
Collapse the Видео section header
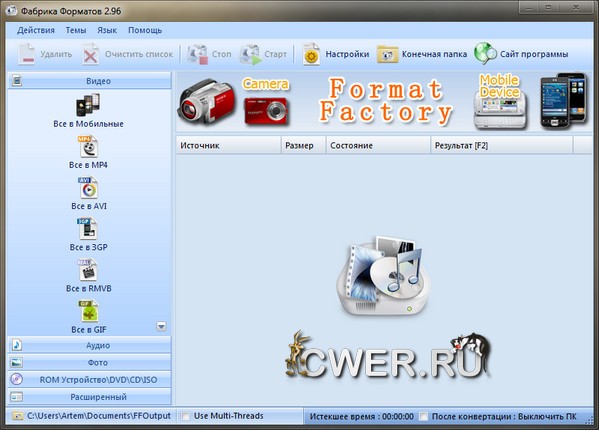point(89,81)
